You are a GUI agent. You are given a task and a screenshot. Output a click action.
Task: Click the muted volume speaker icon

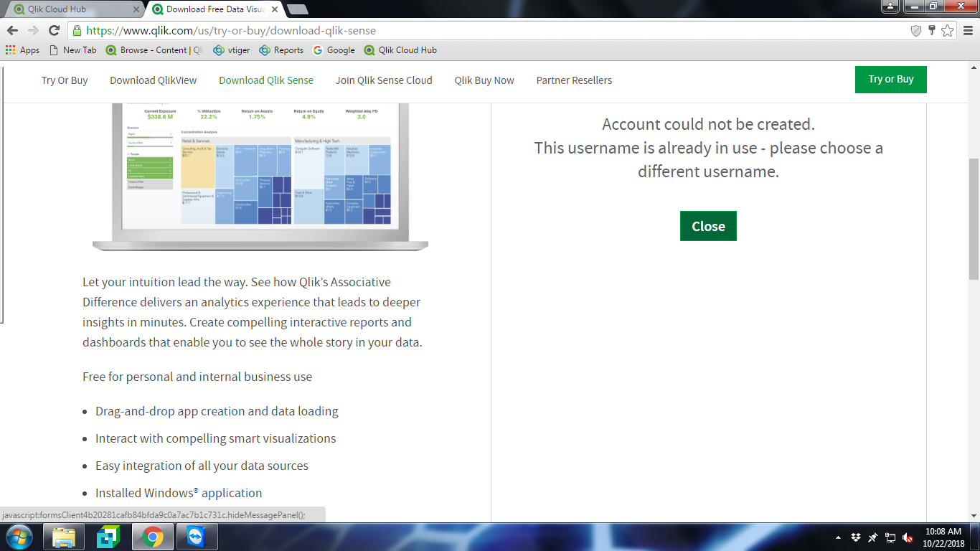coord(908,537)
